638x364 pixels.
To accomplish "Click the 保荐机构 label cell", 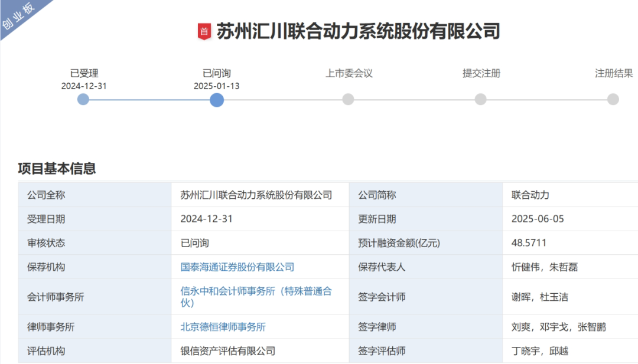I will point(95,267).
